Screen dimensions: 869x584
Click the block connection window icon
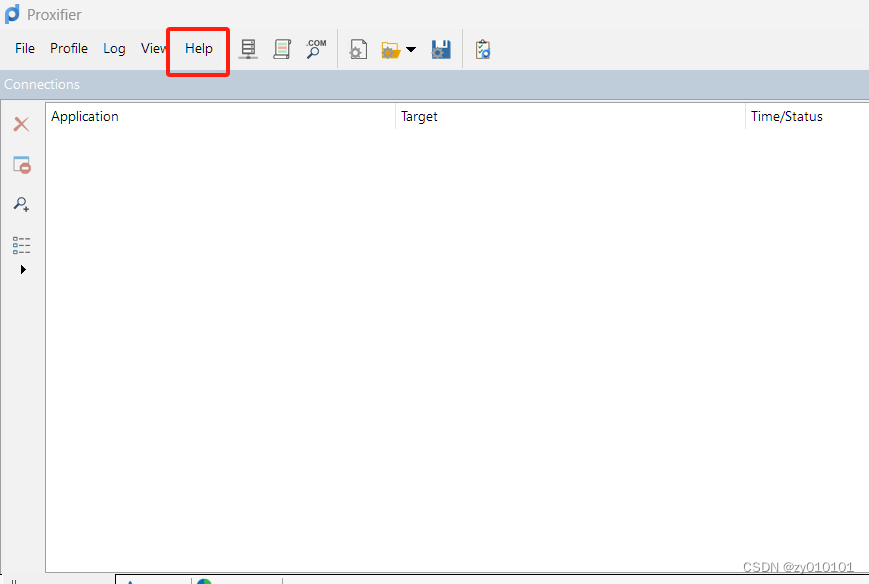coord(22,165)
